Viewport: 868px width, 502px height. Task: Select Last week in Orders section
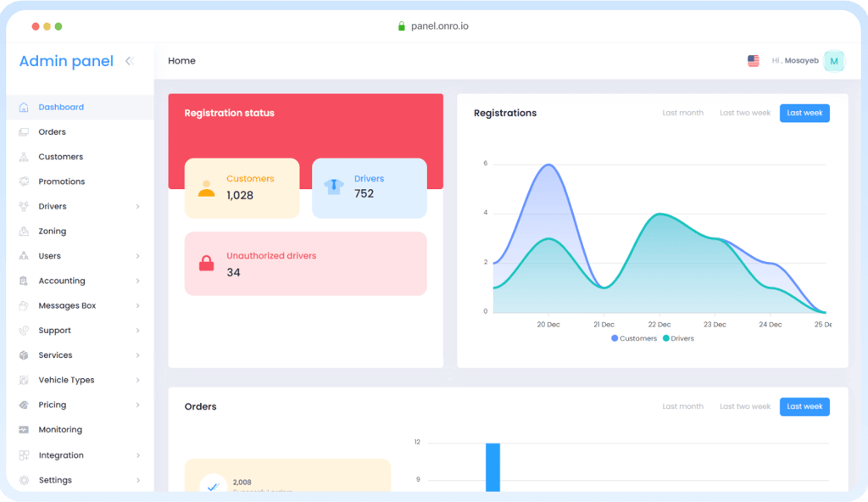point(804,407)
